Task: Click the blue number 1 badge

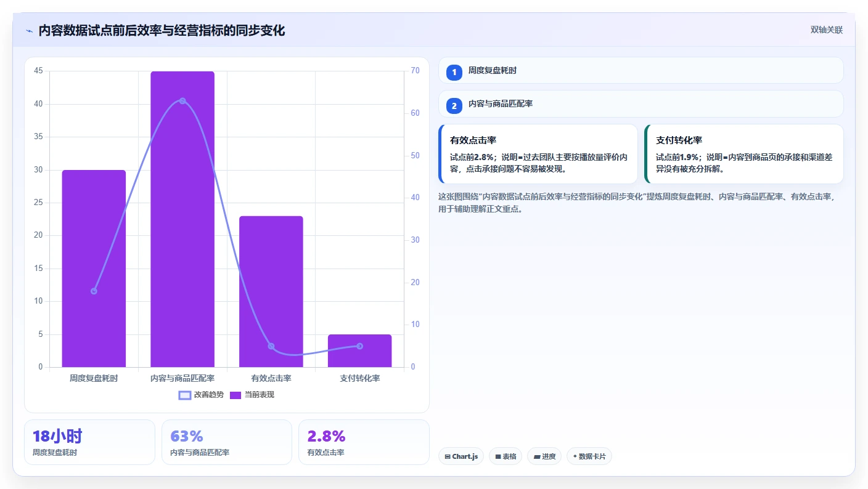Action: pos(454,73)
